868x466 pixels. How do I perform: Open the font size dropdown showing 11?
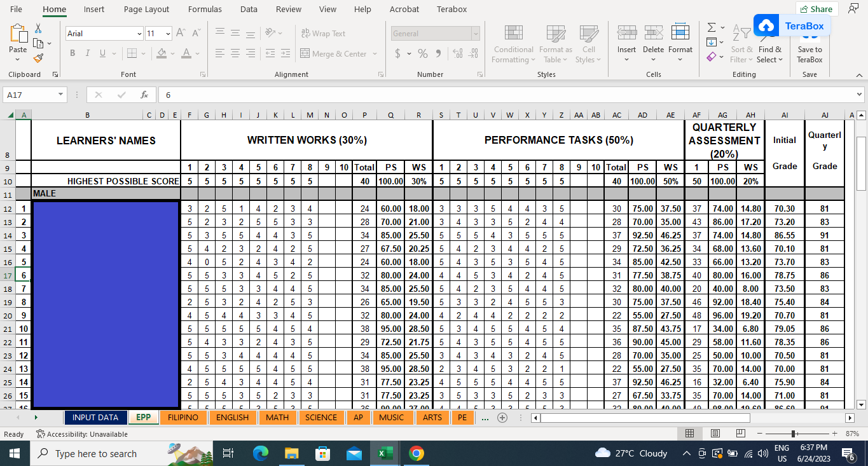pos(168,34)
